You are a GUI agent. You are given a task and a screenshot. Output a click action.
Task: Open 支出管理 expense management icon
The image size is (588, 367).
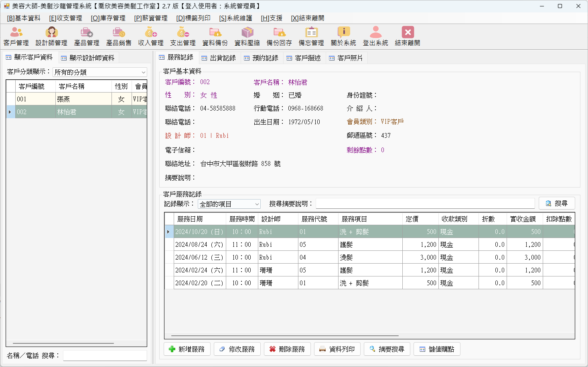pos(183,36)
